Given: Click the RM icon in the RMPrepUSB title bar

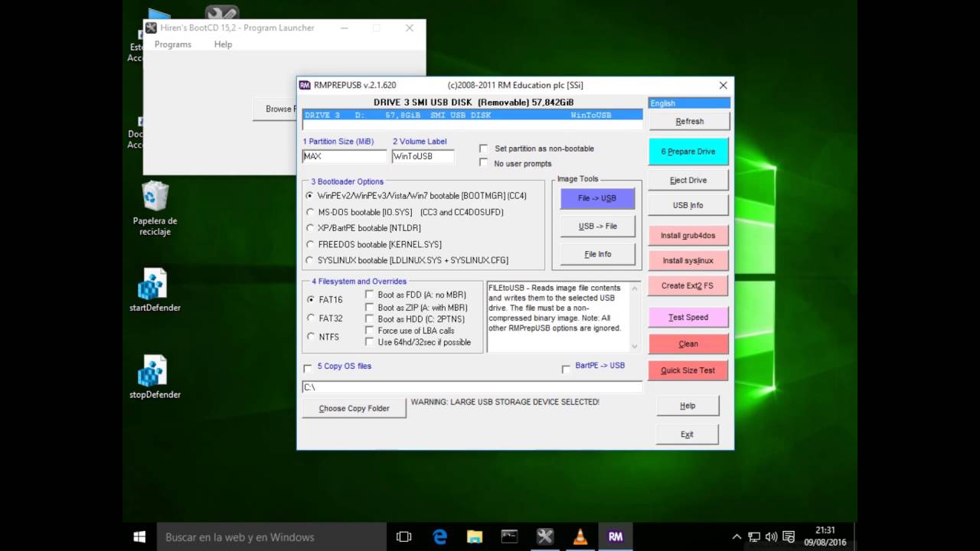Looking at the screenshot, I should [x=305, y=85].
